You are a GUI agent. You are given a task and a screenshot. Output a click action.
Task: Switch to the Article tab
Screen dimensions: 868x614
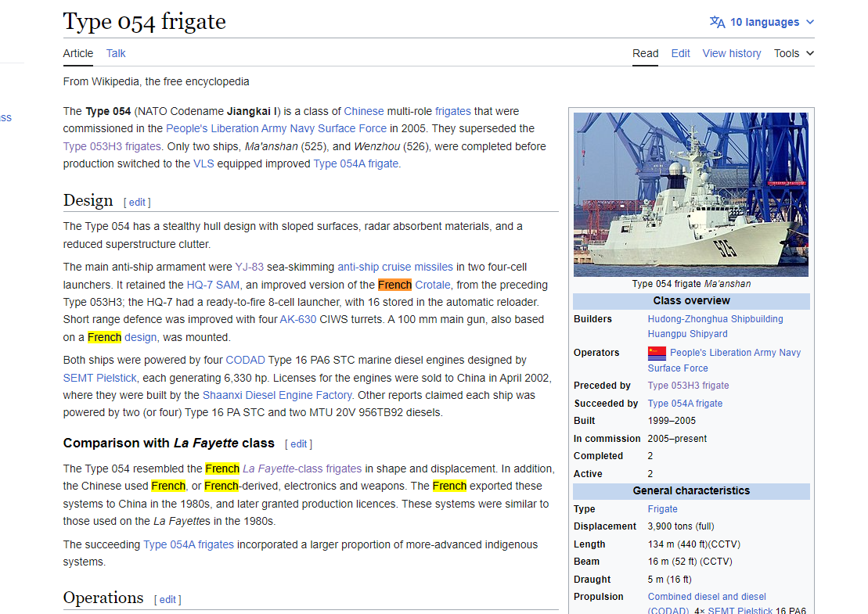pos(78,54)
